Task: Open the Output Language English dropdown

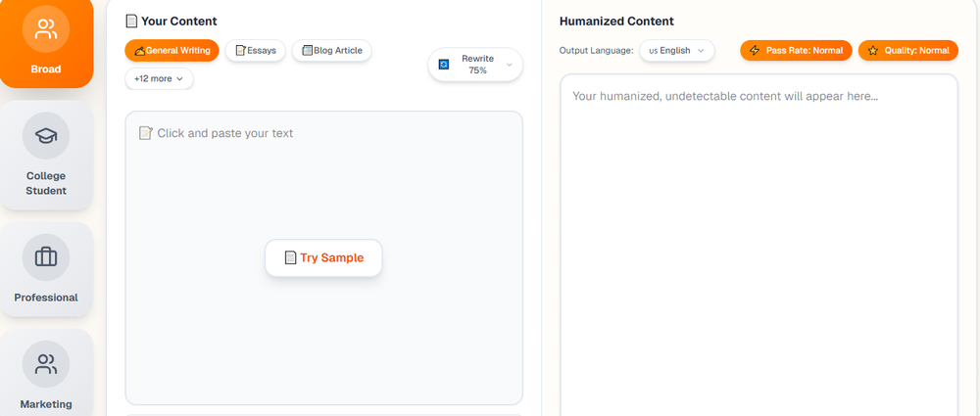Action: click(x=676, y=50)
